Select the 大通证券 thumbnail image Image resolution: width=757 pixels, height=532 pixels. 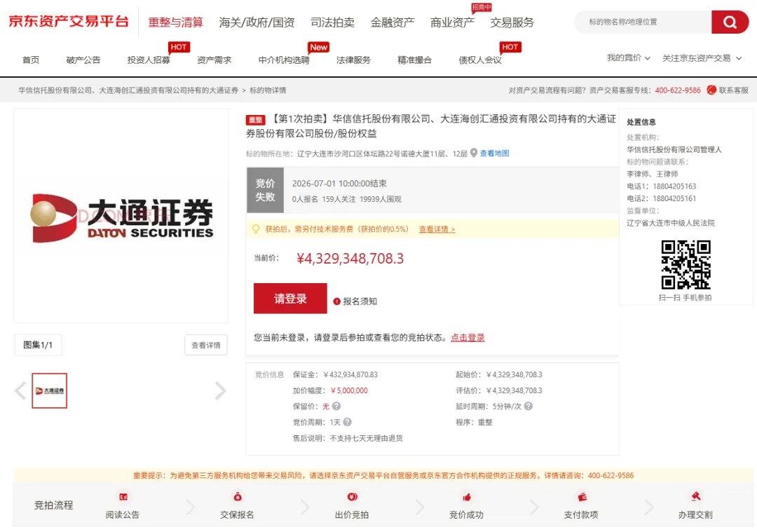49,390
